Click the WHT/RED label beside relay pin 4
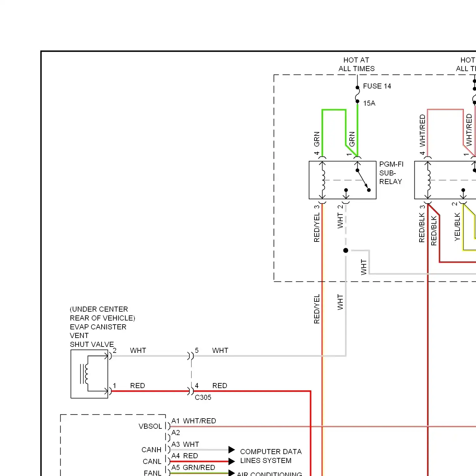 pos(422,130)
